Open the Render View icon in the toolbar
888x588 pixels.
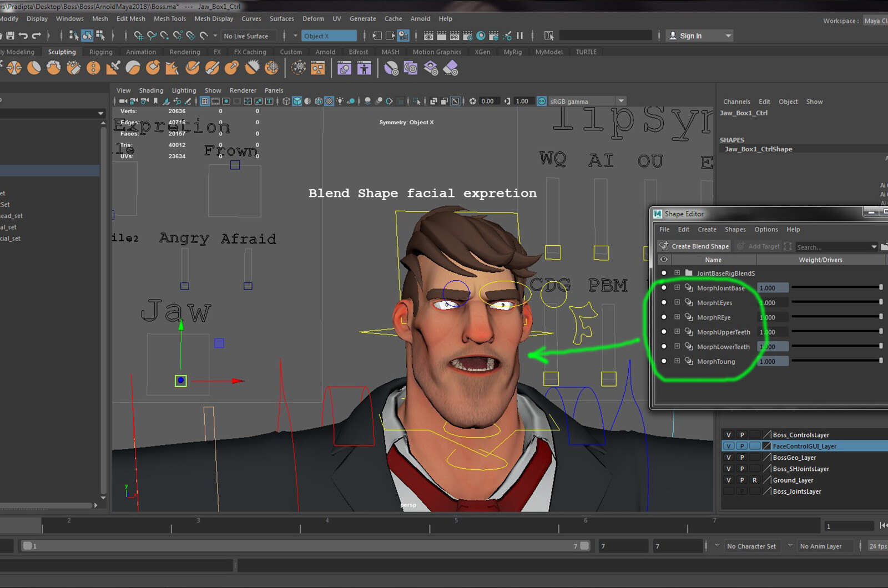pyautogui.click(x=428, y=36)
